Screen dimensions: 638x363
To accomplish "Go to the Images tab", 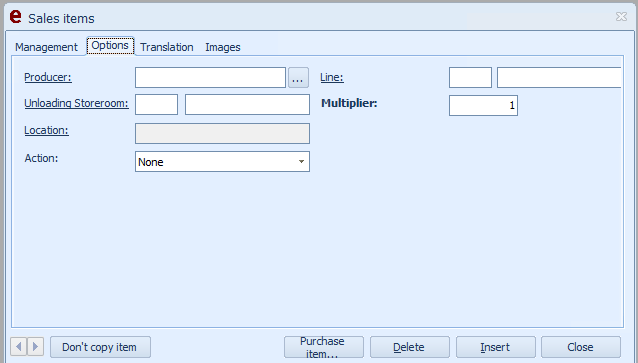I will click(223, 47).
